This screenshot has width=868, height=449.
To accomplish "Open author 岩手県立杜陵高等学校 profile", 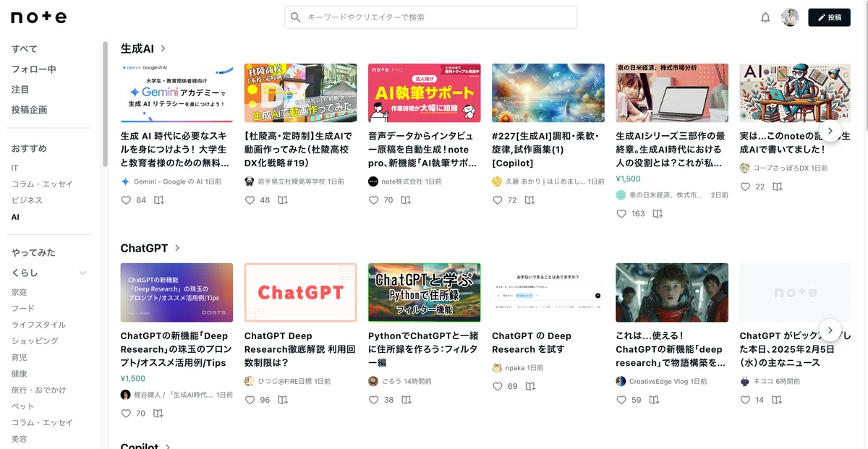I will [291, 181].
